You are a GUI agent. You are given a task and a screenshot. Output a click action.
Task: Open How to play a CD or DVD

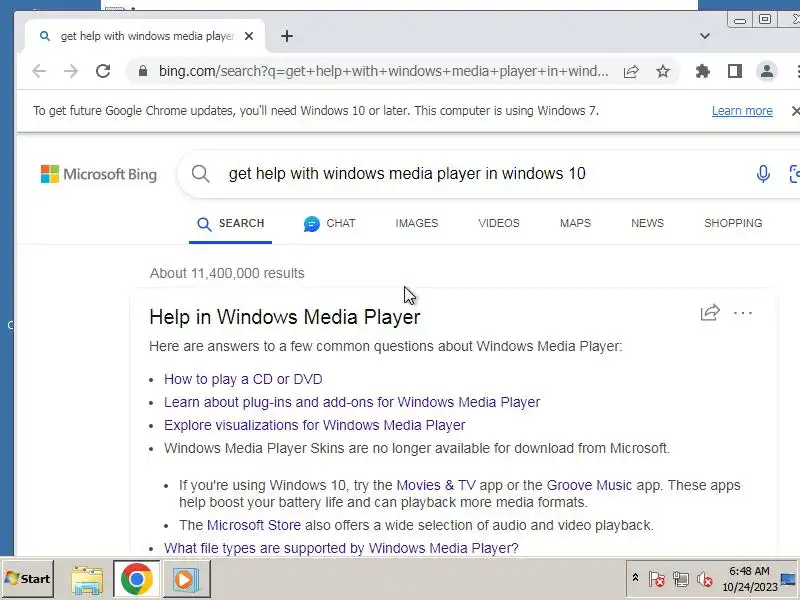click(x=243, y=380)
